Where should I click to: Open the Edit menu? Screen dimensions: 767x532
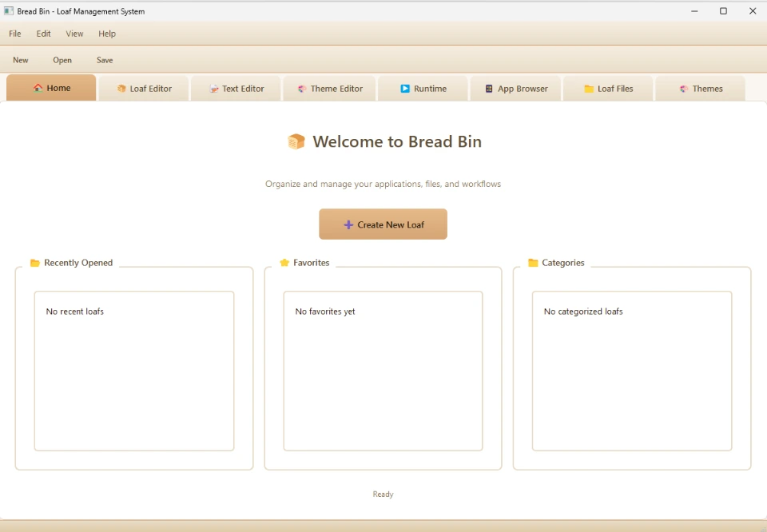click(43, 34)
